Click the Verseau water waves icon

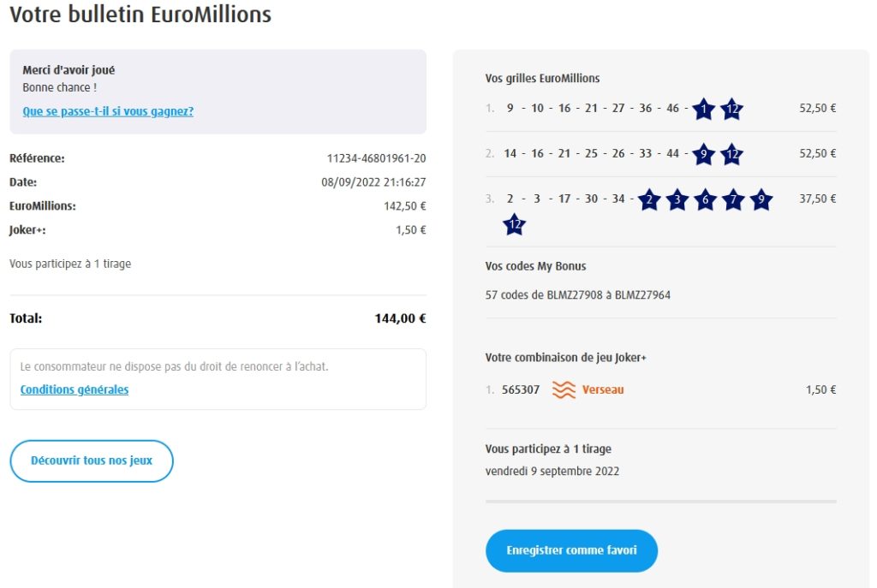(x=564, y=390)
